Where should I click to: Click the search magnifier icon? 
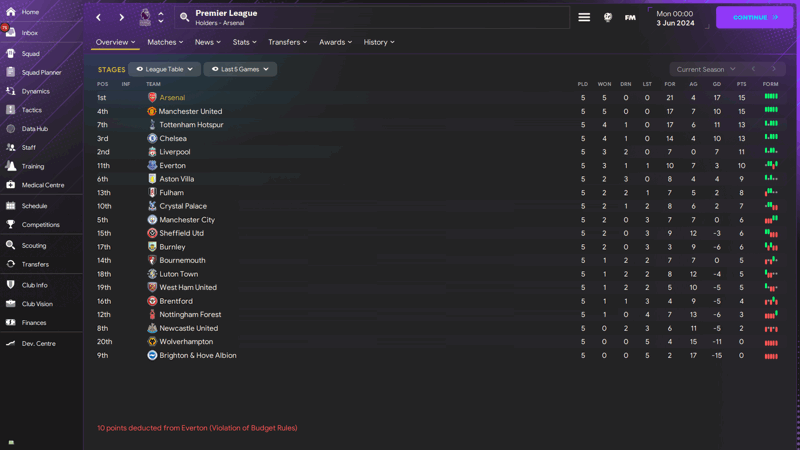tap(184, 17)
